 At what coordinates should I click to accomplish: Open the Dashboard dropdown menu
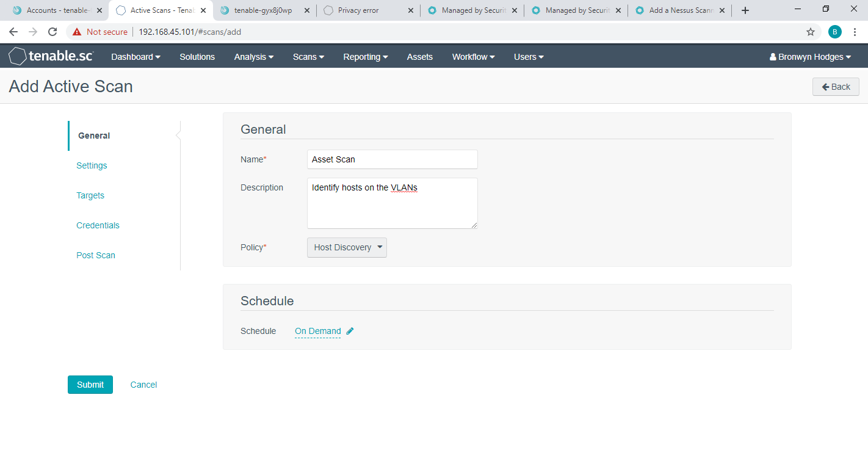point(136,57)
